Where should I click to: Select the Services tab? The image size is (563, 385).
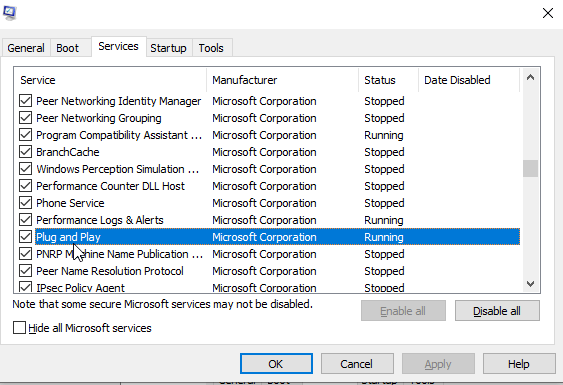point(118,46)
